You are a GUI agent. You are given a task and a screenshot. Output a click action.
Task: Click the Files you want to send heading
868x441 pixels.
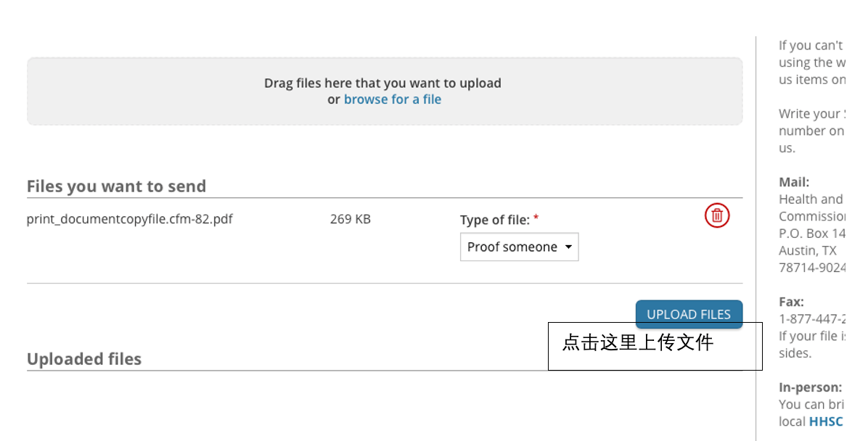tap(116, 186)
